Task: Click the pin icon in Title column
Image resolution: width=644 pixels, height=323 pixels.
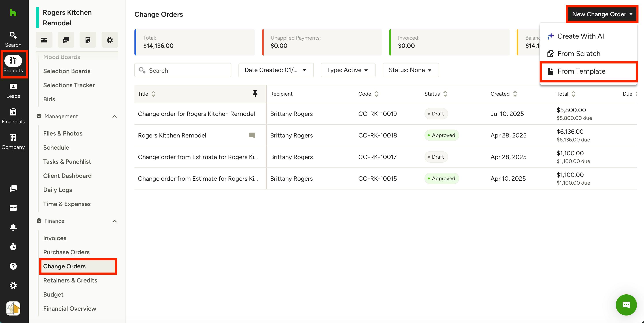Action: click(x=255, y=94)
